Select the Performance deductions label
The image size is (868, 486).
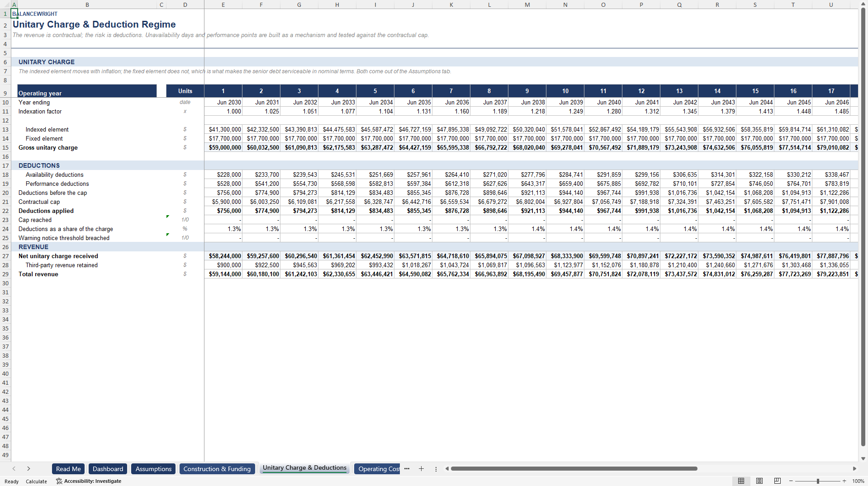pyautogui.click(x=57, y=184)
